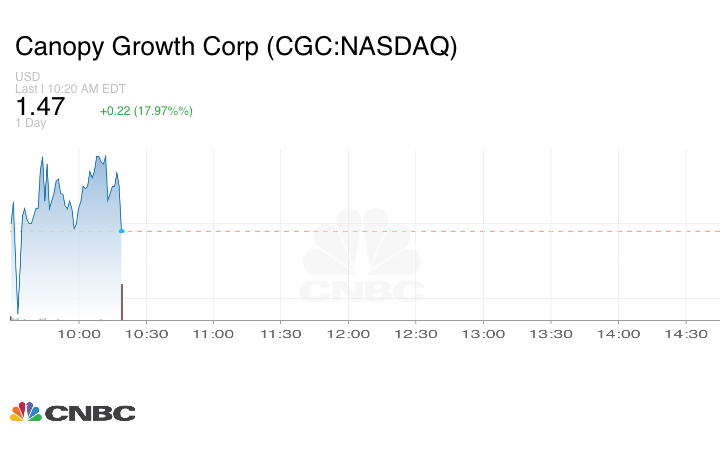Click the green +0.22 (17.97%) change text
Viewport: 720px width, 450px height.
click(x=146, y=110)
